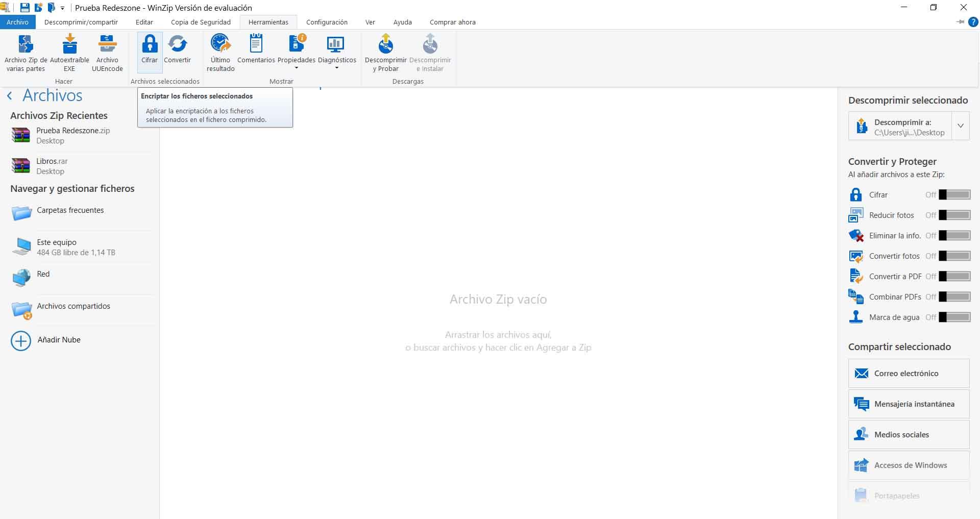
Task: Click the Archivos panel heading
Action: coord(53,95)
